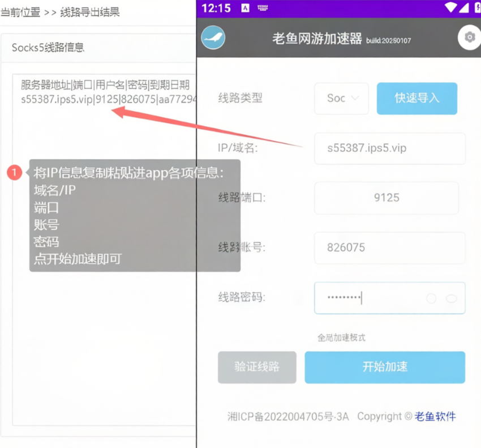481x448 pixels.
Task: Click the 服务器地址|端口|用户名 header line
Action: click(x=105, y=85)
